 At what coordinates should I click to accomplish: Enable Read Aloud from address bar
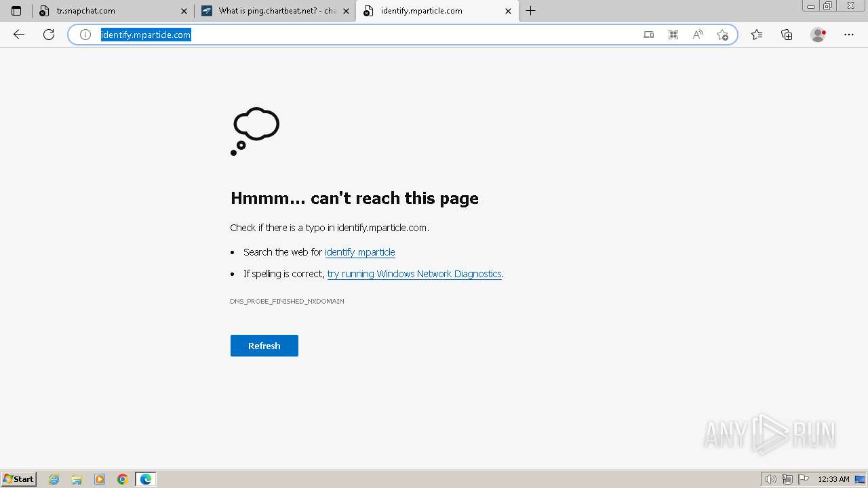click(698, 35)
